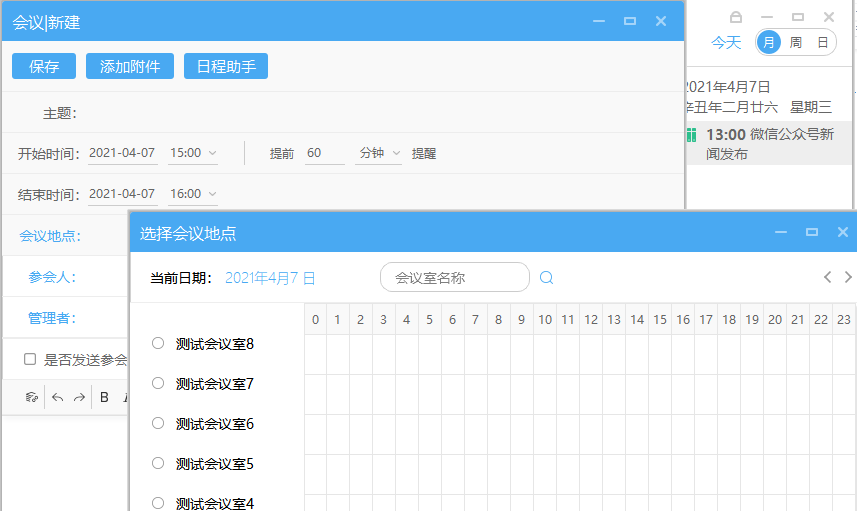Screen dimensions: 857x511
Task: Select the 测试会议室6 radio button
Action: tap(158, 423)
